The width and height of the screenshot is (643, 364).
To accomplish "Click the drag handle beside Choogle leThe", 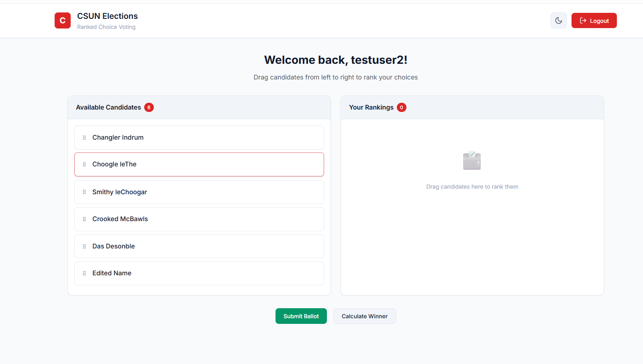I will (84, 165).
